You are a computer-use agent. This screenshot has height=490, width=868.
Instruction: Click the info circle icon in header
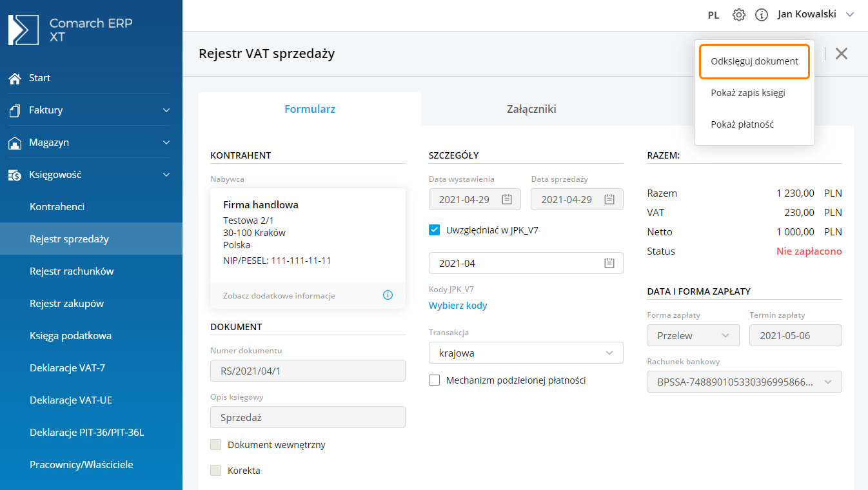(x=762, y=15)
